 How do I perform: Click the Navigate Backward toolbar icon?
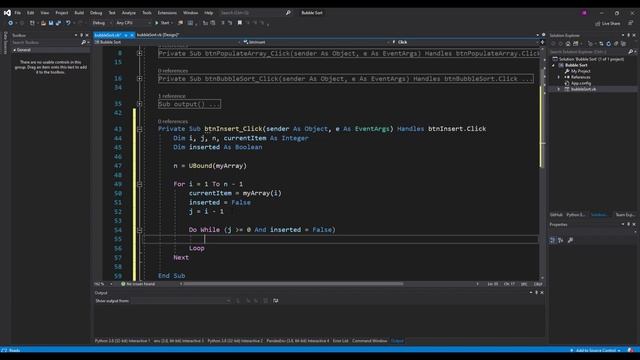coord(11,23)
